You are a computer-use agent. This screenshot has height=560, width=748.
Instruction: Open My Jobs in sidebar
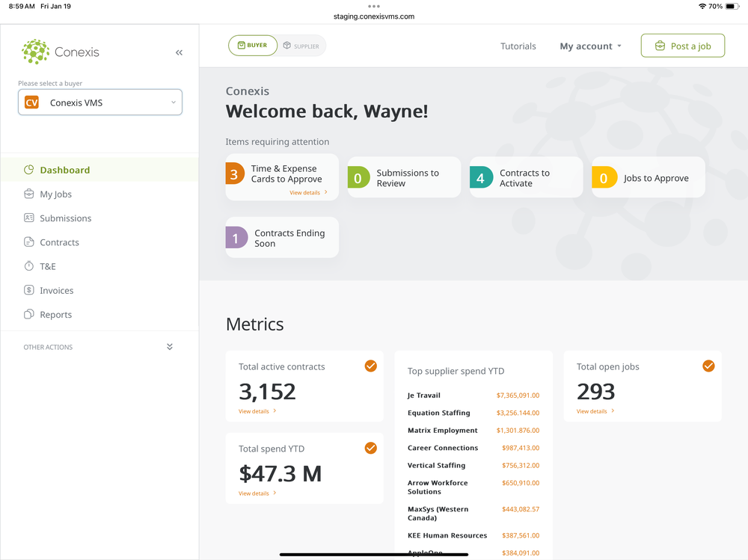[99, 194]
